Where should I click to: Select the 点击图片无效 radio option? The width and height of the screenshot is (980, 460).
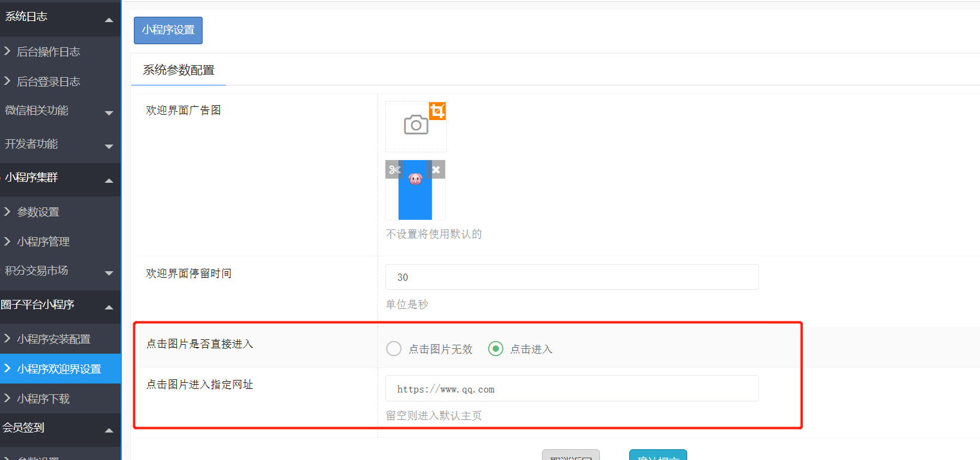(x=394, y=349)
